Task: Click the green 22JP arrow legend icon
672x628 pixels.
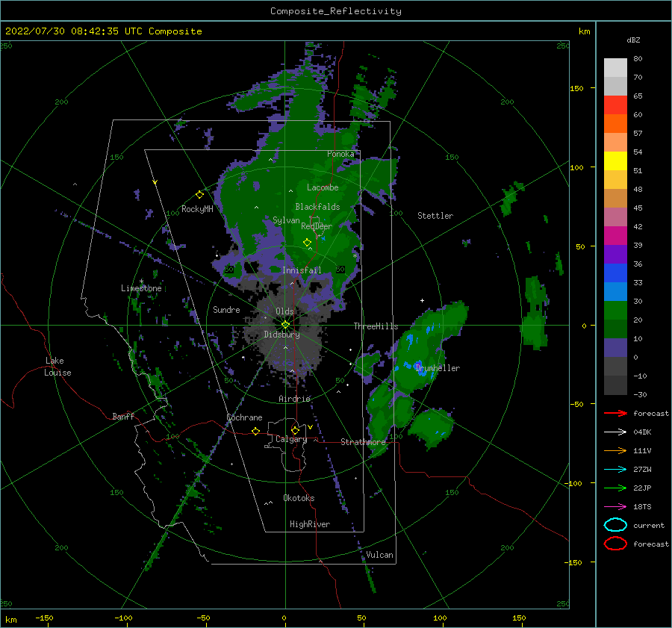Action: (615, 488)
